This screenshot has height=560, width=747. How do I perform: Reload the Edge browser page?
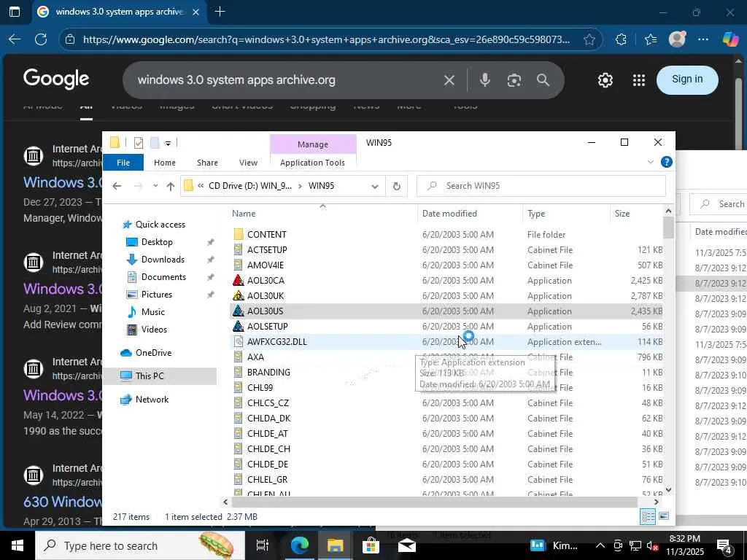click(41, 39)
